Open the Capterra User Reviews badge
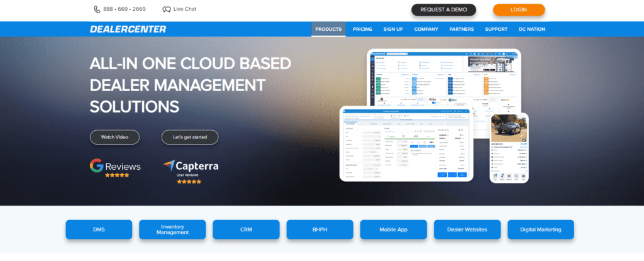The height and width of the screenshot is (261, 644). [x=191, y=172]
